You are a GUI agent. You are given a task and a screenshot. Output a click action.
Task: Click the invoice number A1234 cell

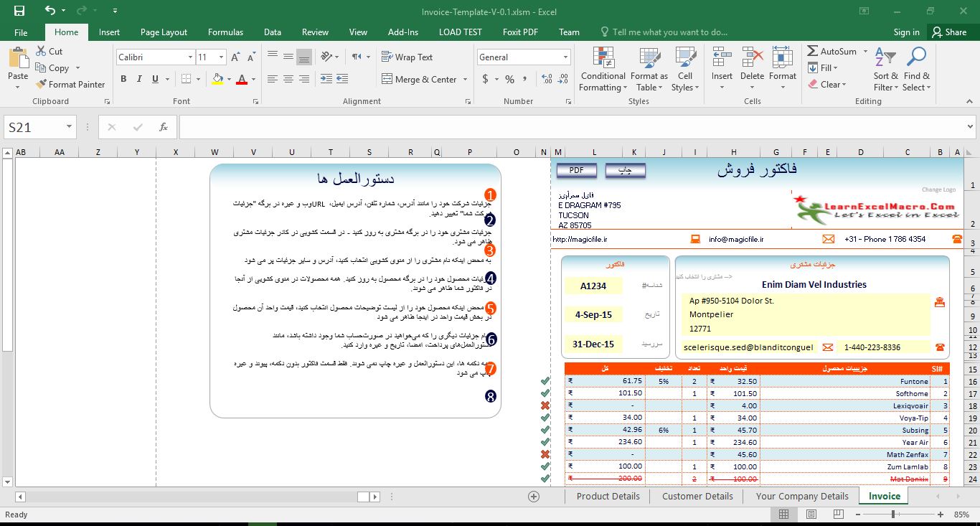(x=593, y=286)
